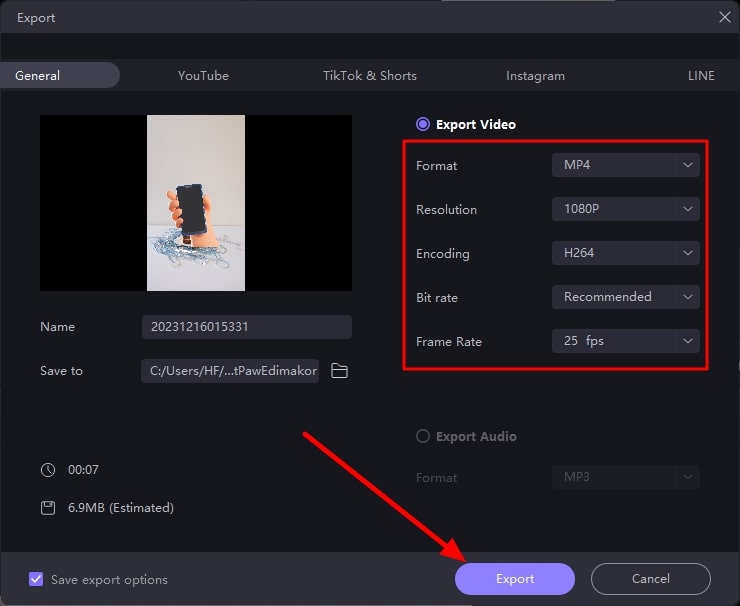Image resolution: width=740 pixels, height=606 pixels.
Task: Click the Export title text
Action: (x=36, y=18)
